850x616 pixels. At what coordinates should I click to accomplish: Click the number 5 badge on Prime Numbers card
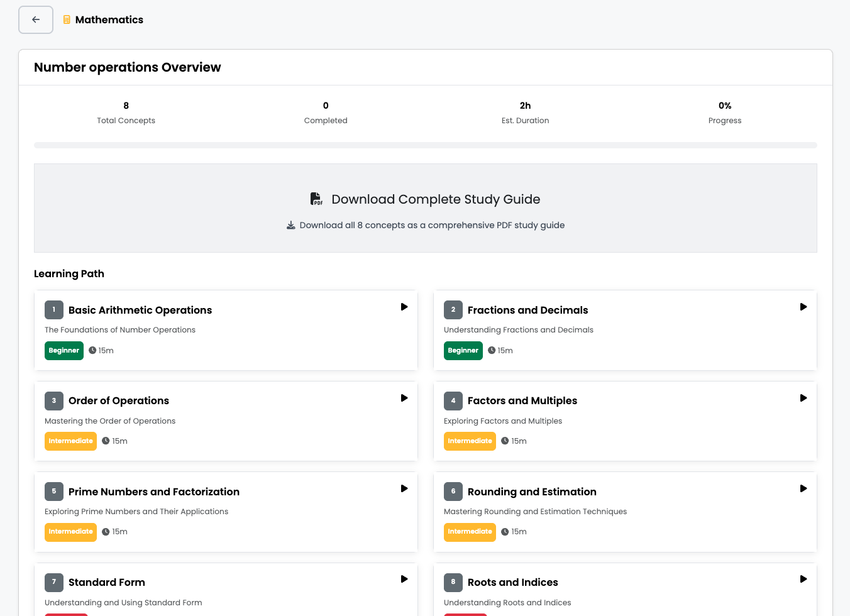point(53,492)
